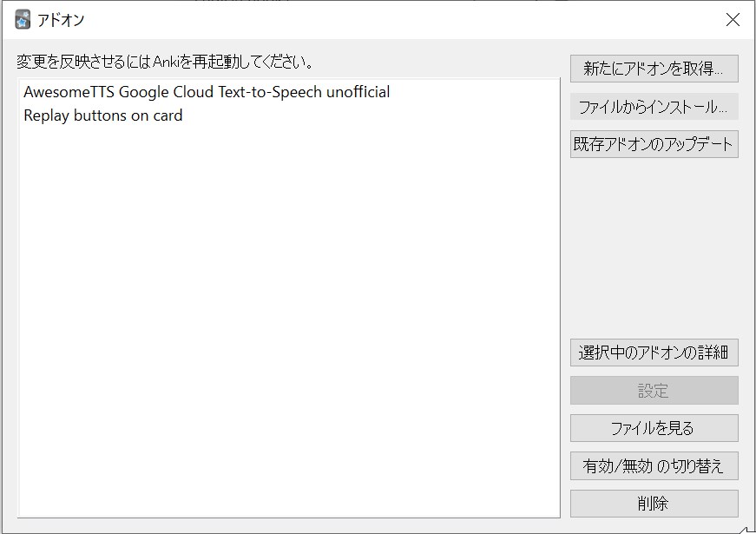
Task: Close the アドオン dialog window
Action: [x=733, y=20]
